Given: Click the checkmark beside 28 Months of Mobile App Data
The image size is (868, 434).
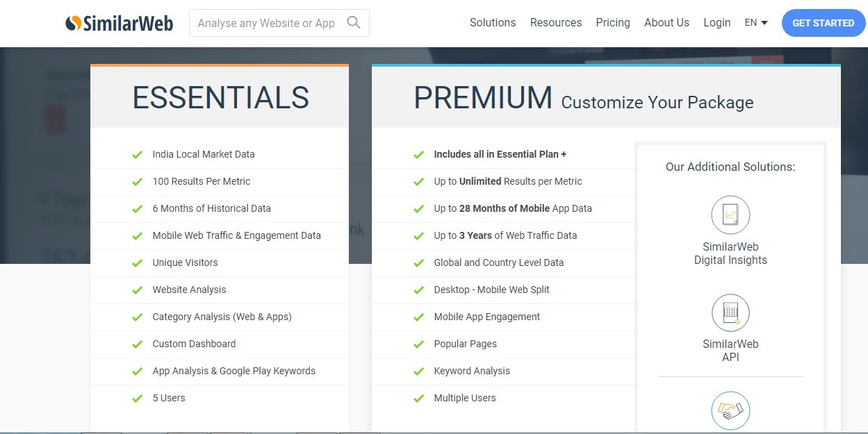Looking at the screenshot, I should pos(418,209).
